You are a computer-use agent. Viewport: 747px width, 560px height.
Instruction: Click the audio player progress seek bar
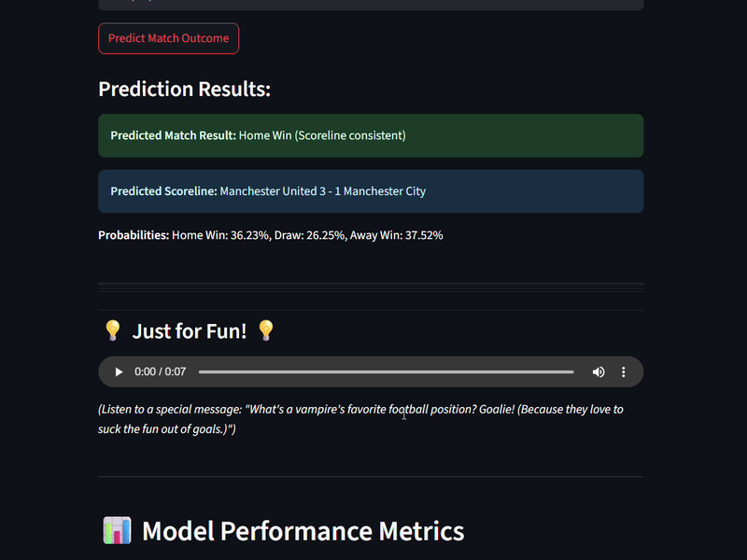(386, 371)
